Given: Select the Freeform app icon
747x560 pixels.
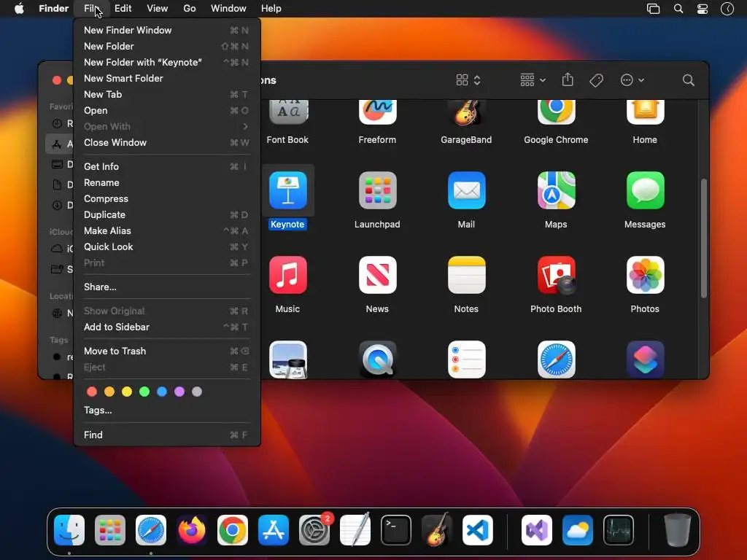Looking at the screenshot, I should [377, 112].
